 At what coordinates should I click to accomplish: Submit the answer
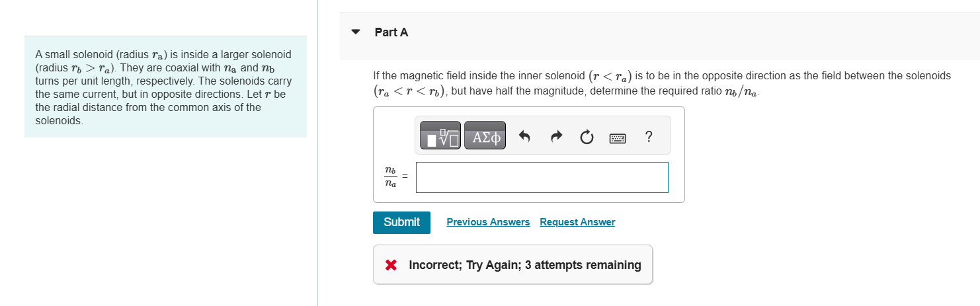[401, 222]
